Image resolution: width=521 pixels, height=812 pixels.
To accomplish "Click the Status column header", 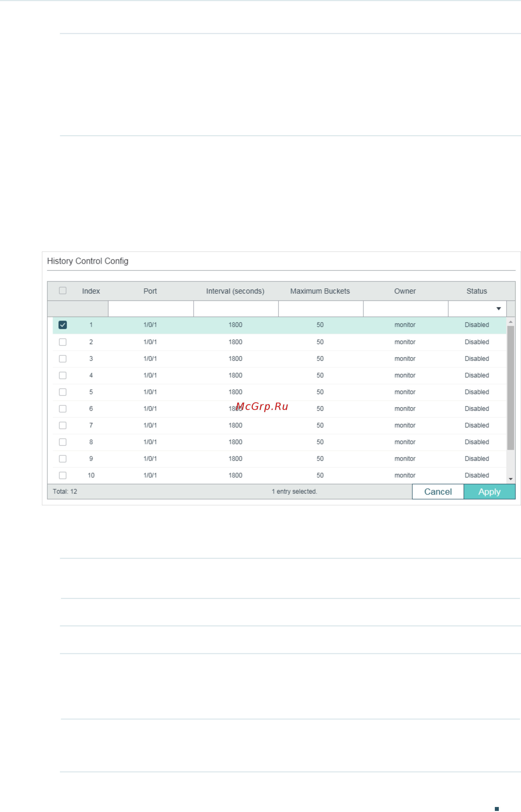I will click(477, 291).
